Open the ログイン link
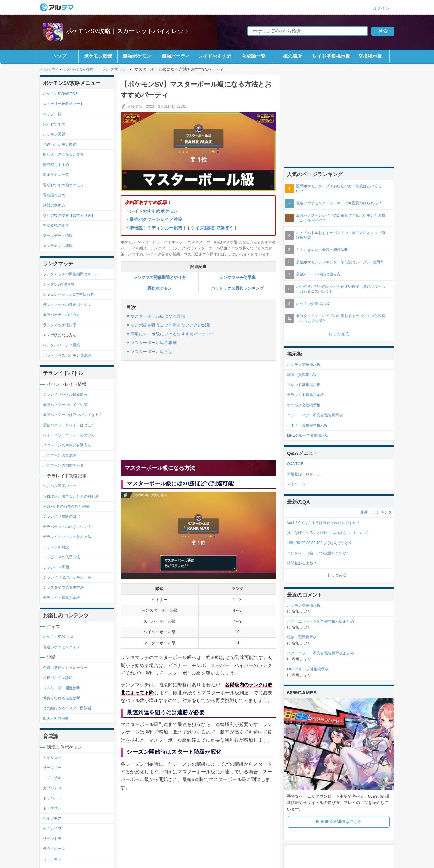Viewport: 434px width, 868px height. tap(381, 8)
